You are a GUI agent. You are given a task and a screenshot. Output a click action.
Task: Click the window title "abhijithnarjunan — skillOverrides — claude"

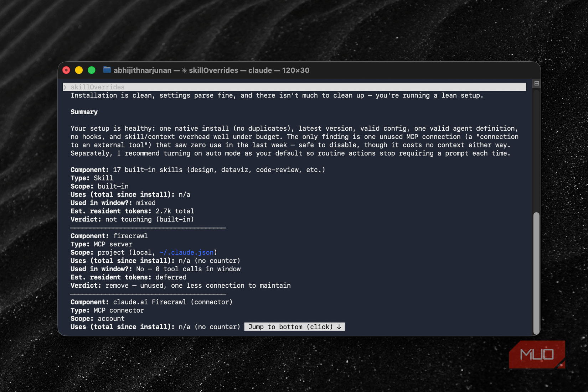click(211, 70)
